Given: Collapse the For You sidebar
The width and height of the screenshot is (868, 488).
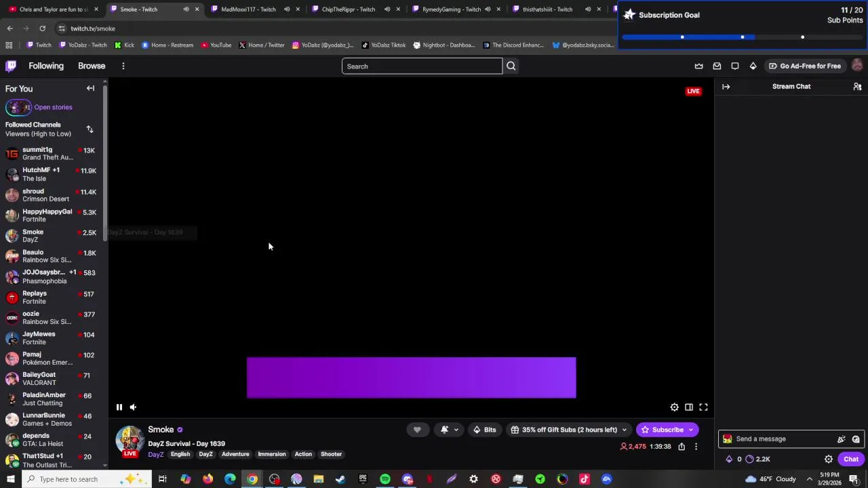Looking at the screenshot, I should (90, 88).
